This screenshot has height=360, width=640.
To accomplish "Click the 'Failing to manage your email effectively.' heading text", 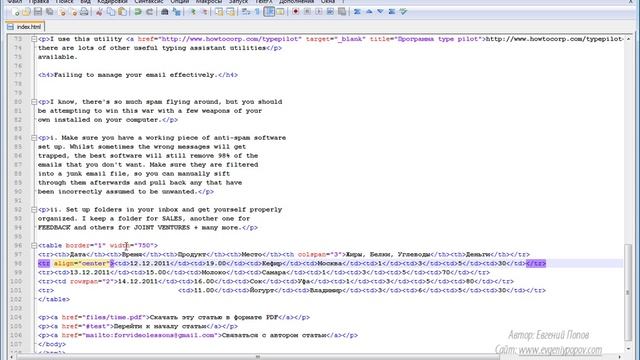I will (136, 75).
